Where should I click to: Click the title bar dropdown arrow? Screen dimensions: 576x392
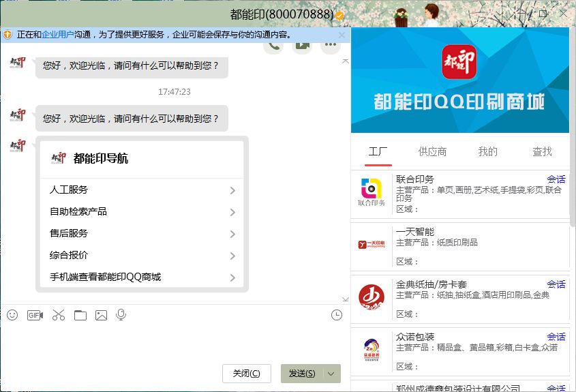point(500,14)
